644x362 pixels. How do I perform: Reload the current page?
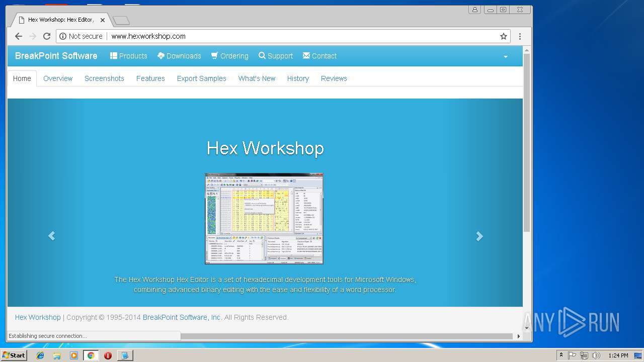(x=47, y=36)
